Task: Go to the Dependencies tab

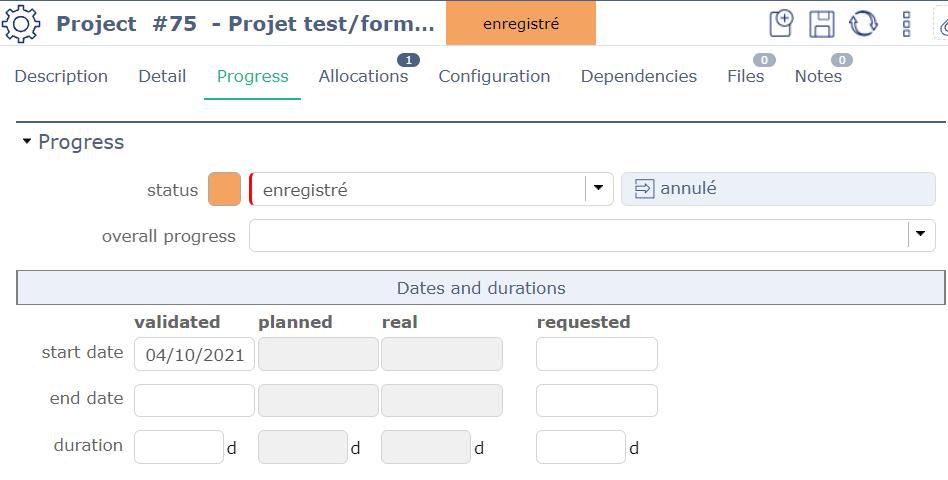Action: [x=638, y=76]
